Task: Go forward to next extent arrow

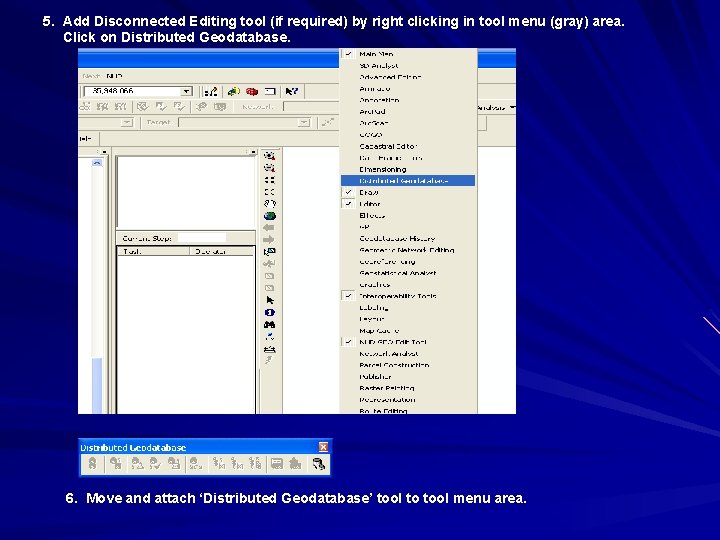Action: point(269,240)
